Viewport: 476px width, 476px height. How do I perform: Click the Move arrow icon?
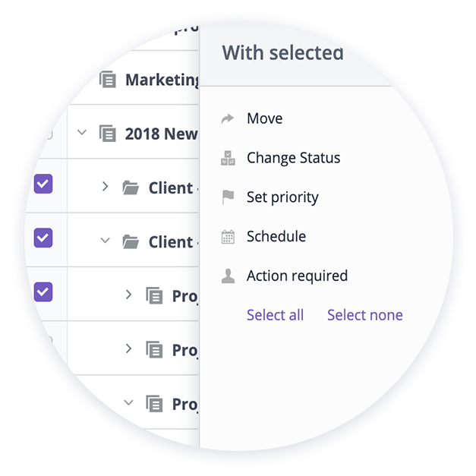pos(228,118)
